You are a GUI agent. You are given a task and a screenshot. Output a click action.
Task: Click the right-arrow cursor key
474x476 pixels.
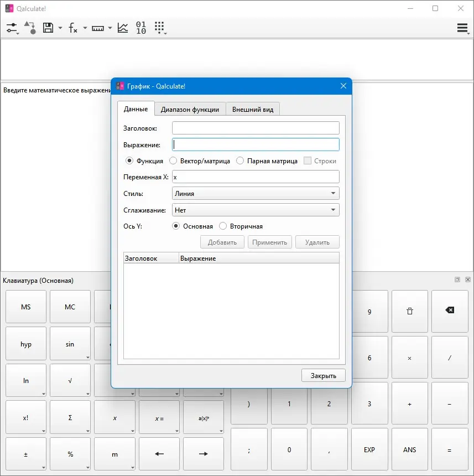(204, 454)
